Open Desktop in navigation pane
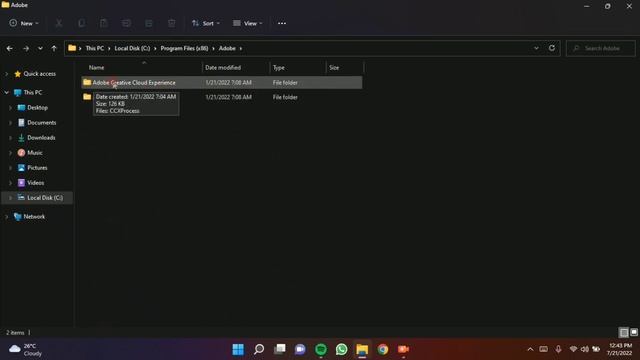 tap(37, 108)
